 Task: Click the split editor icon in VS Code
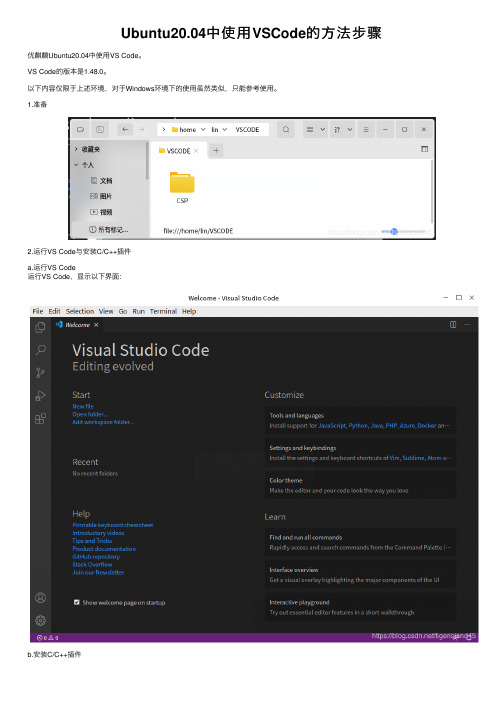pos(453,324)
